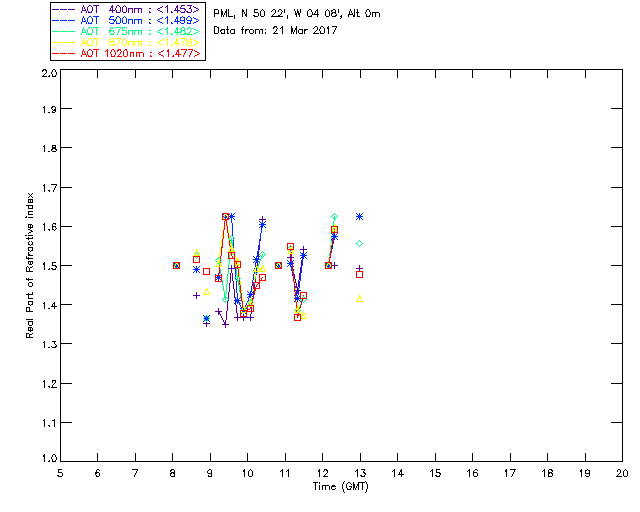Click the y-axis tick label 1.9
Viewport: 640px width, 512px height.
click(49, 109)
